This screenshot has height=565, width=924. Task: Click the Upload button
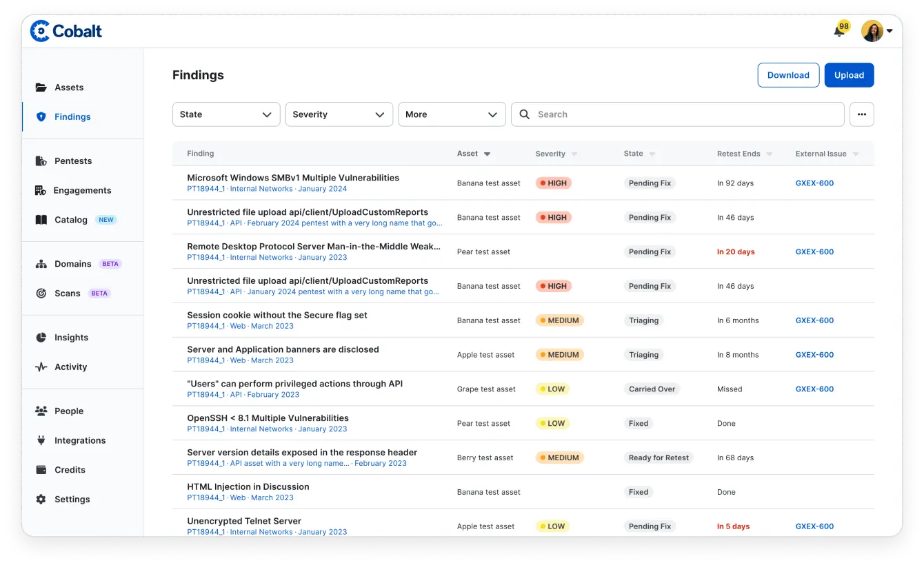(x=849, y=75)
